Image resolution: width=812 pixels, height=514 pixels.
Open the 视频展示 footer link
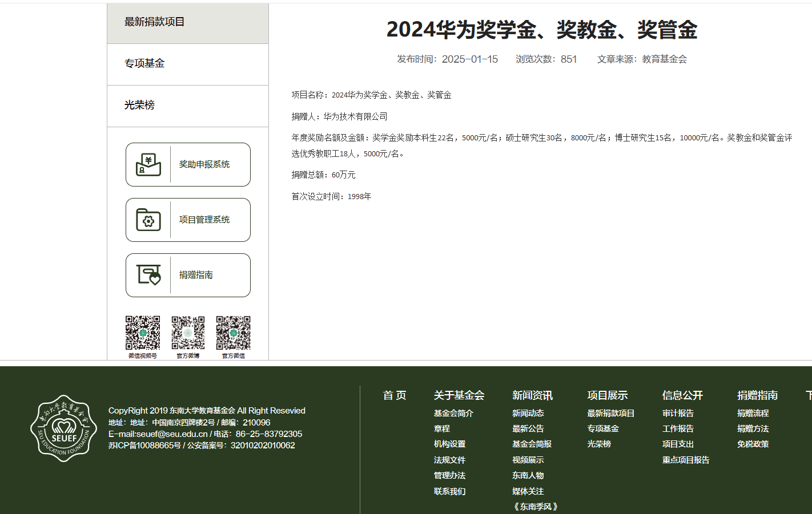528,460
